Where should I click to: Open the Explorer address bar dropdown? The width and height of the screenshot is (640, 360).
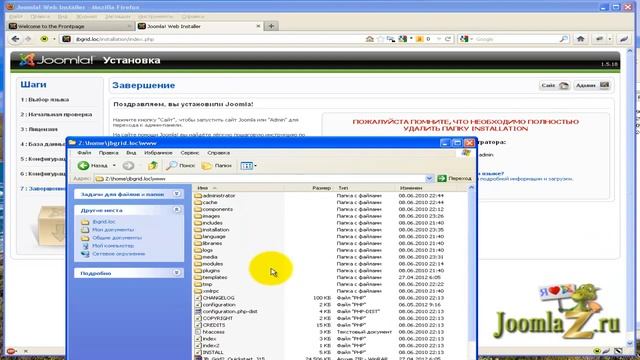coord(429,178)
